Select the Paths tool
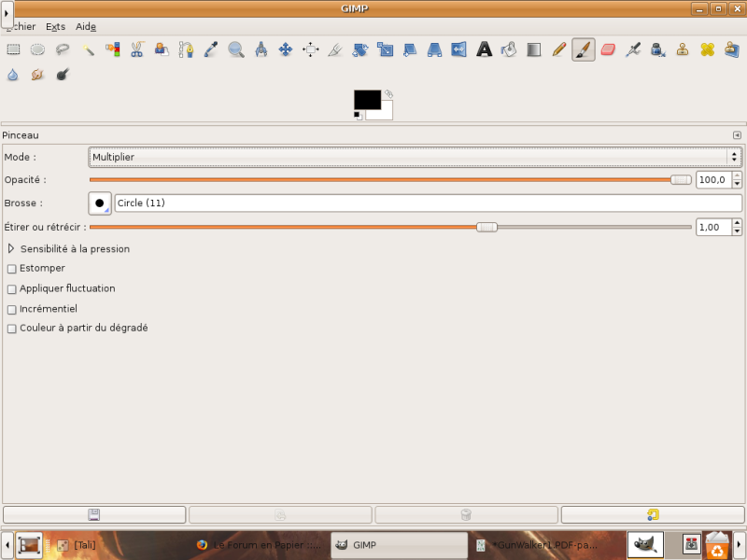The image size is (747, 560). coord(186,49)
